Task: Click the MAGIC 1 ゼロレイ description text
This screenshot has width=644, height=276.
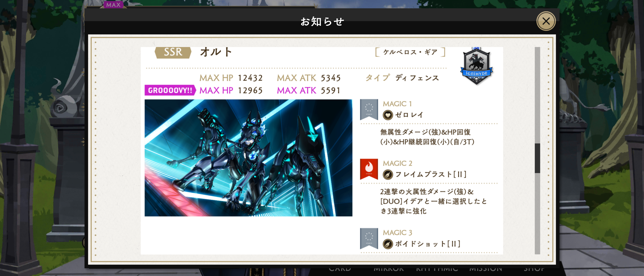Action: click(427, 137)
